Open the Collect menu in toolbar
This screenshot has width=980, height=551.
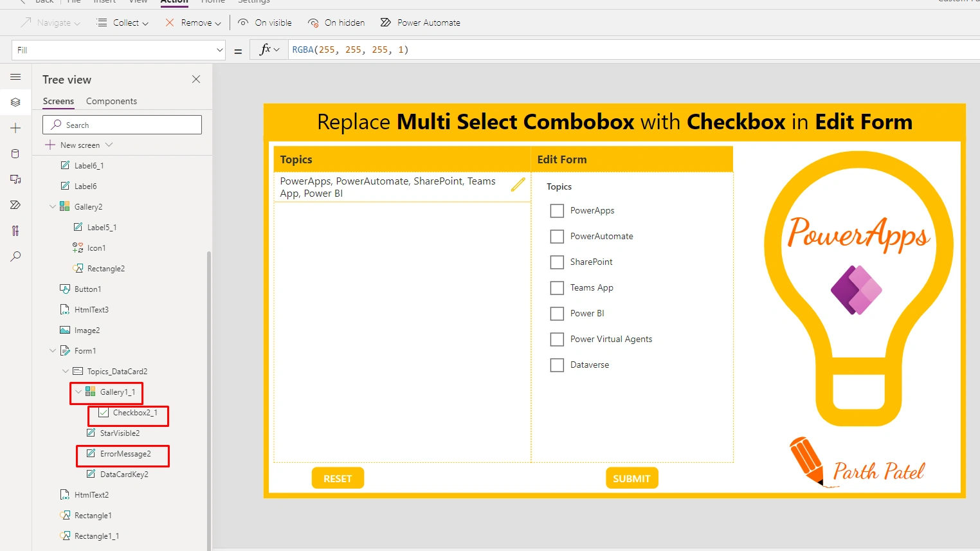click(122, 23)
